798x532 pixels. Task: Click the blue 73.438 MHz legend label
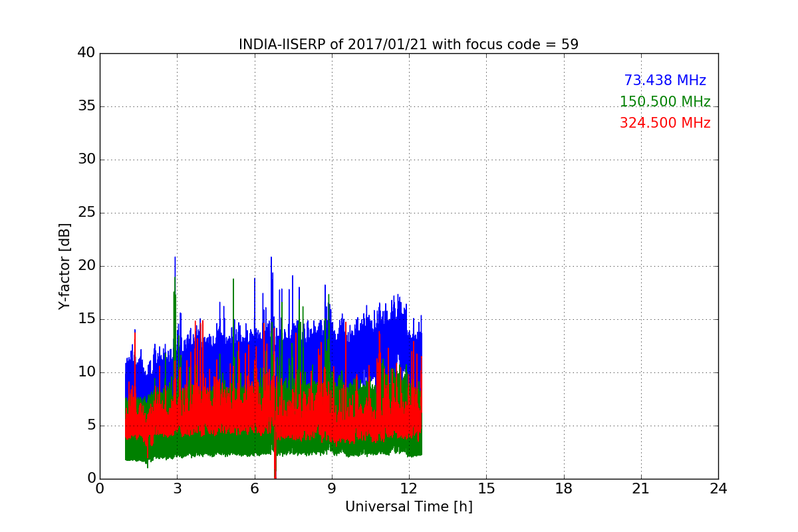[x=665, y=80]
